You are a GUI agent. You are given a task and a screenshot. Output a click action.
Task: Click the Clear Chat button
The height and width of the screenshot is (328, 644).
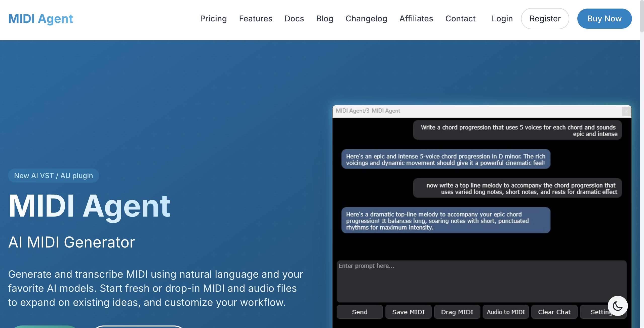554,312
